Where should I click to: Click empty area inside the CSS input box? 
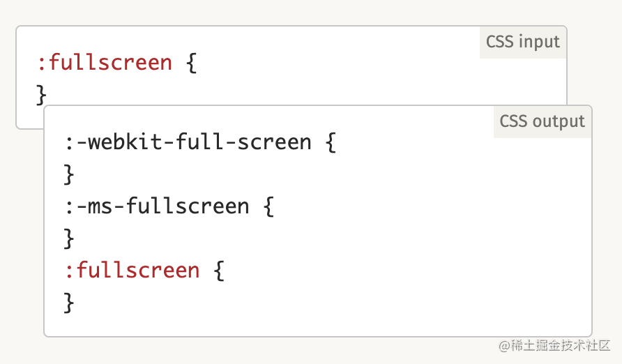[x=317, y=79]
